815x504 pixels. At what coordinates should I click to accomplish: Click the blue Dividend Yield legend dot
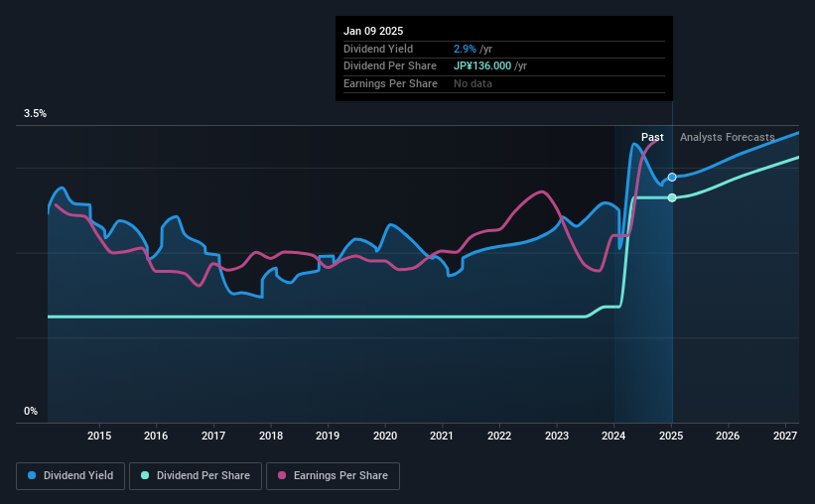[32, 475]
